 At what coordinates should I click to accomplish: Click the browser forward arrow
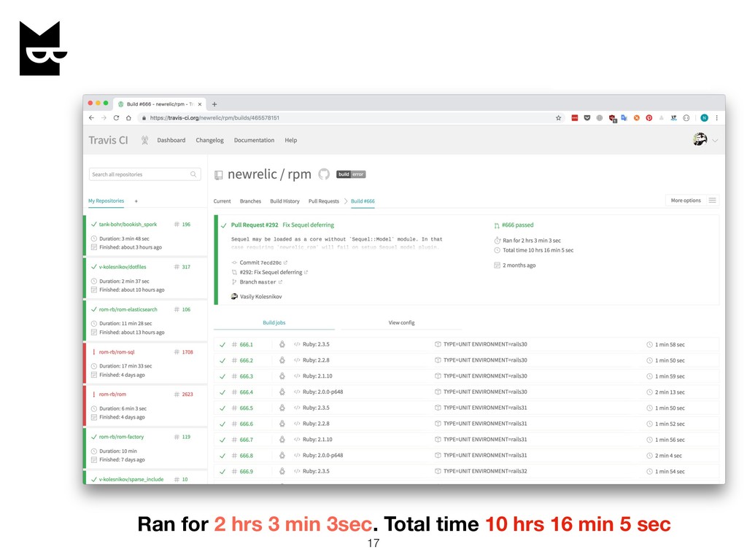click(x=104, y=117)
